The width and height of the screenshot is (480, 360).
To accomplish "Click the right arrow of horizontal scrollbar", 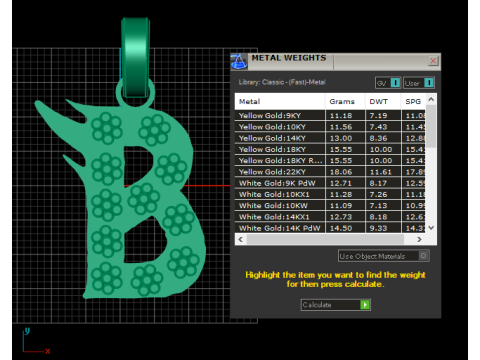I will (419, 239).
